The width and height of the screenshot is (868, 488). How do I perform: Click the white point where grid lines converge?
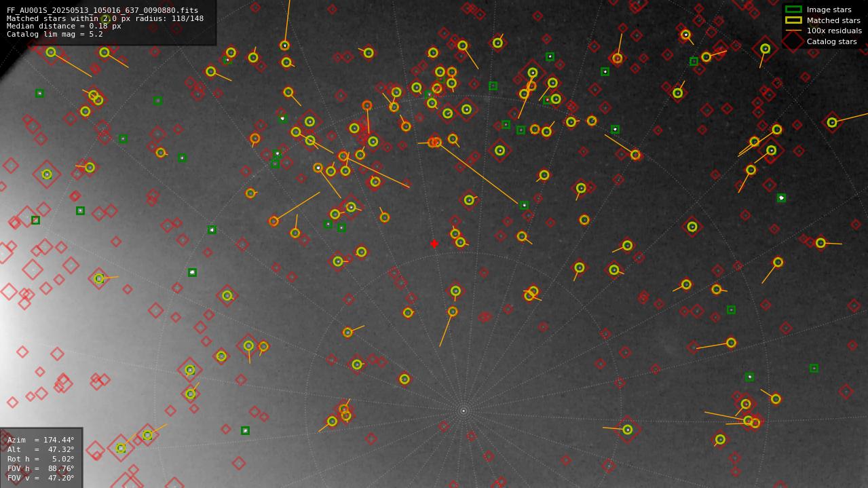pyautogui.click(x=464, y=411)
